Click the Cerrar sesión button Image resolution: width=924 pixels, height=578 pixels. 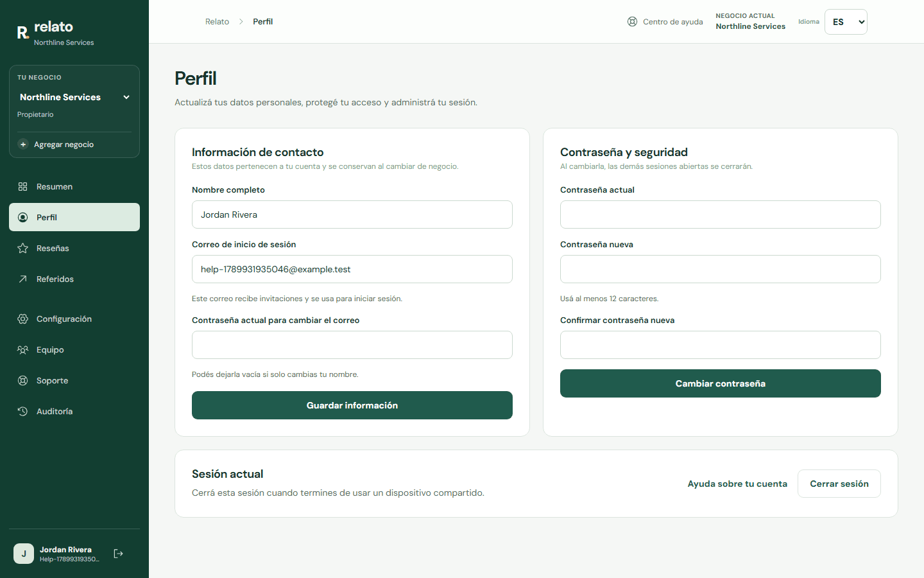[x=839, y=484]
